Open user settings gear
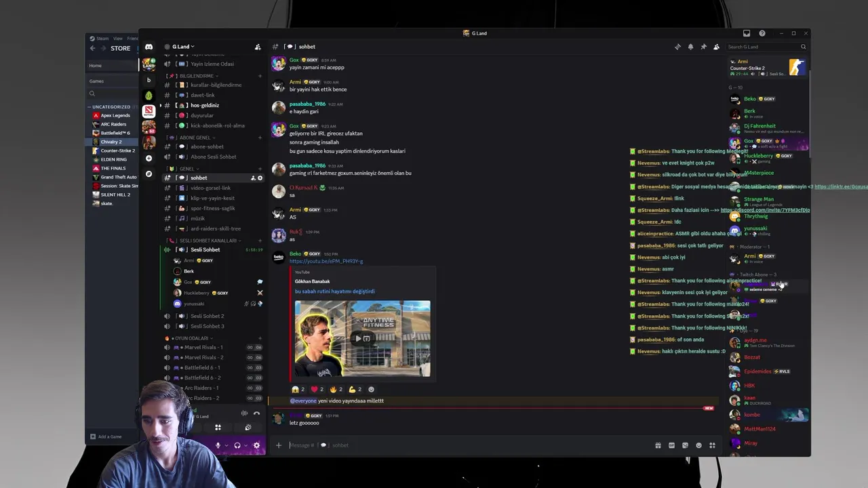The image size is (868, 488). (x=256, y=445)
